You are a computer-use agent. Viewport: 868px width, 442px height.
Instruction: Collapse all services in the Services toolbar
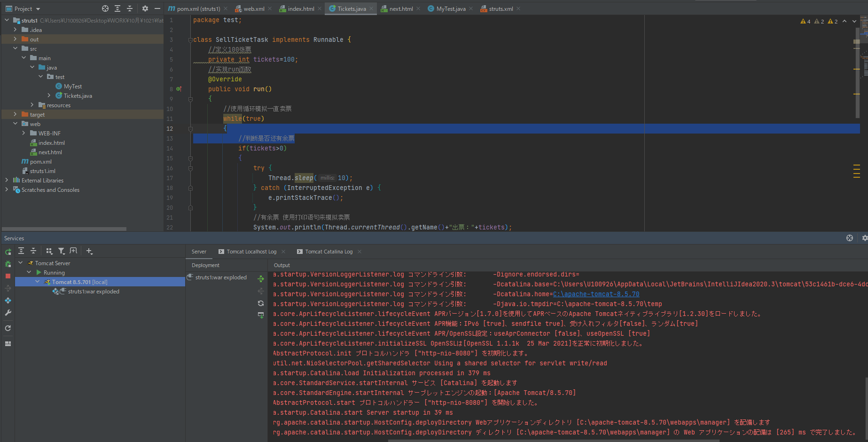(x=33, y=251)
